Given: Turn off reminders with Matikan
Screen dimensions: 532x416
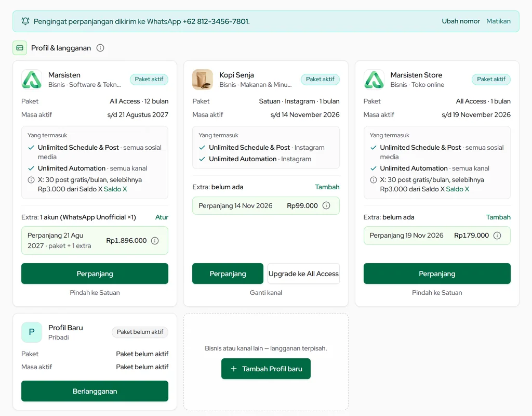Looking at the screenshot, I should (x=498, y=21).
